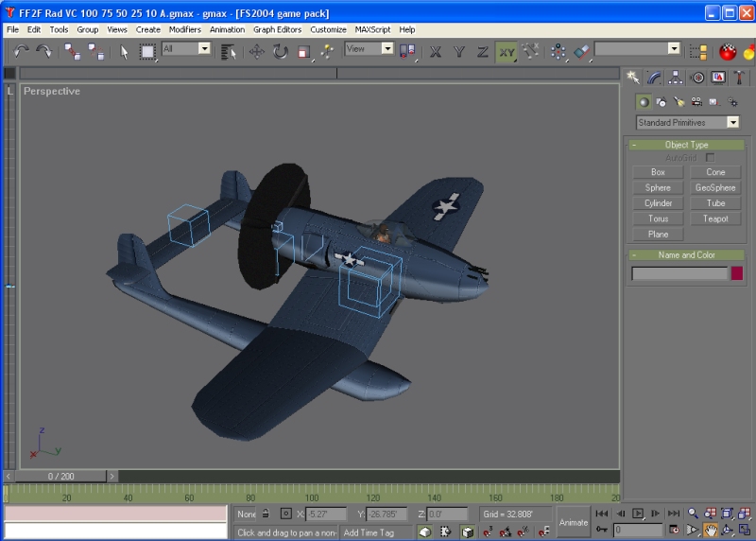Activate the Pan viewport hand tool

click(709, 530)
